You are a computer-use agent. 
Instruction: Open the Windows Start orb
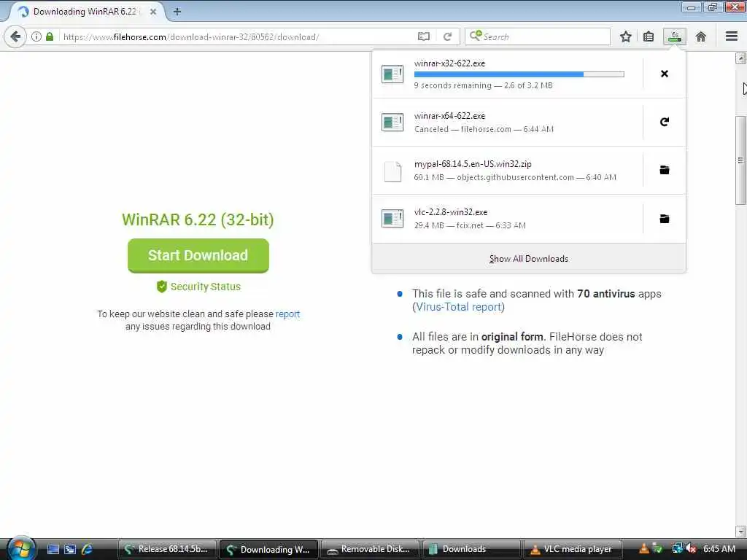pos(20,548)
